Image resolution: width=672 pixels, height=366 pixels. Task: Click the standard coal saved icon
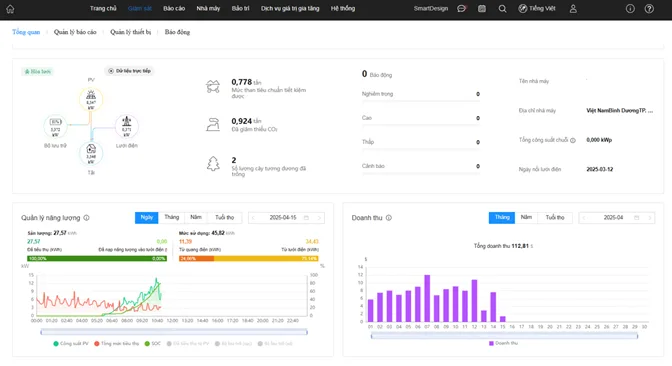(x=213, y=87)
